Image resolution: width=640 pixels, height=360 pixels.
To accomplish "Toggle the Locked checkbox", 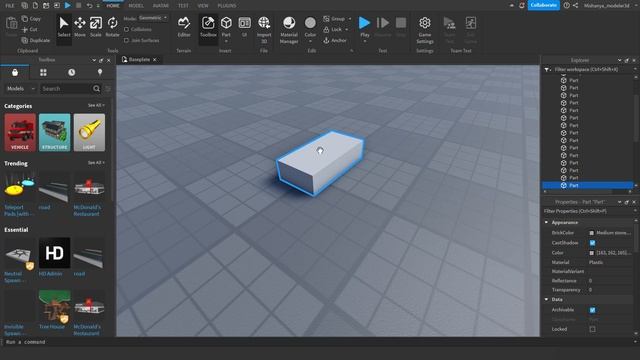I will tap(592, 329).
